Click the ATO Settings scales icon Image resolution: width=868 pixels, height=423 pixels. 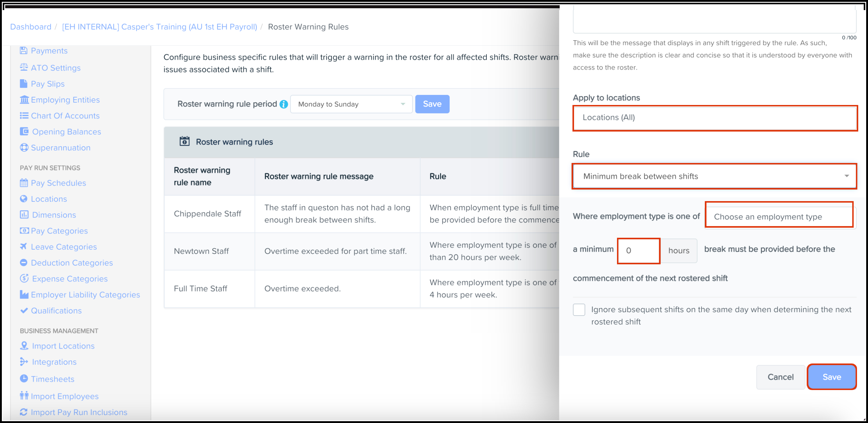coord(23,67)
